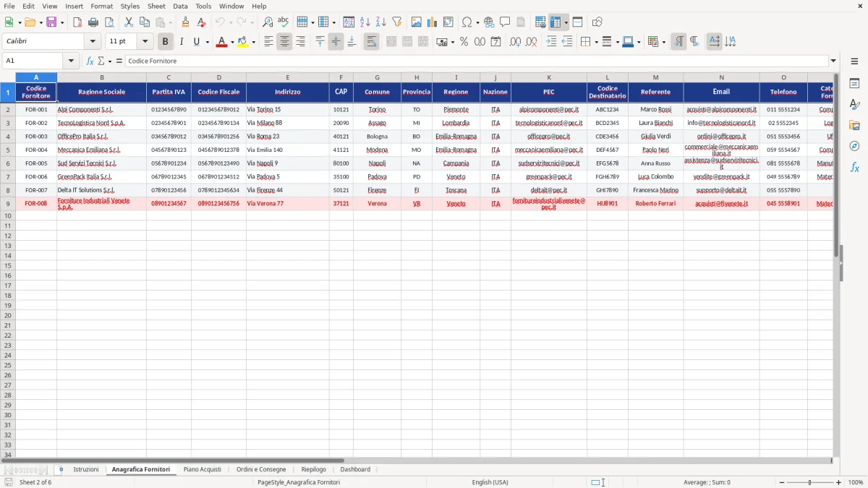Viewport: 868px width, 488px height.
Task: Toggle Wrap Text
Action: [x=371, y=42]
